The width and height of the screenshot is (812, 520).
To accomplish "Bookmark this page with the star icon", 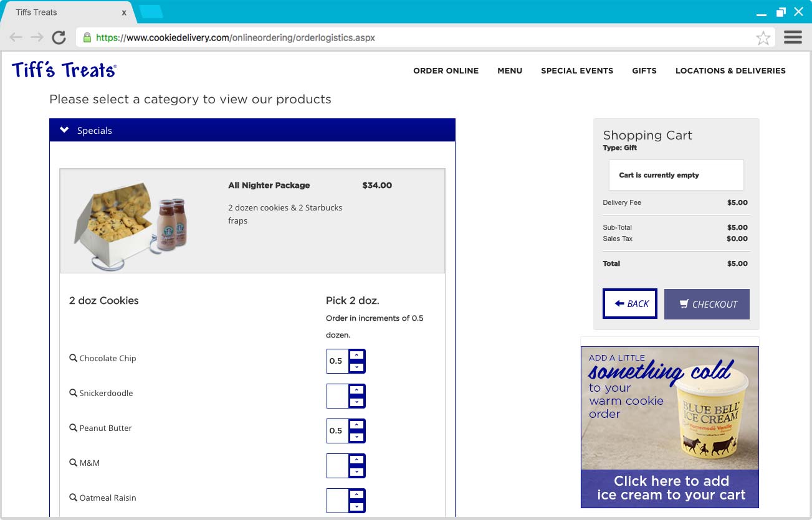I will [763, 38].
